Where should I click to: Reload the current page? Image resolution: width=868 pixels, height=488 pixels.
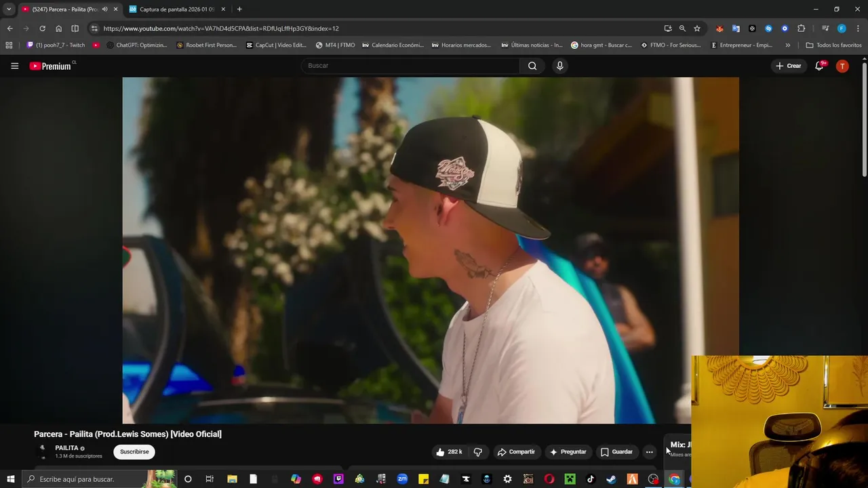42,28
